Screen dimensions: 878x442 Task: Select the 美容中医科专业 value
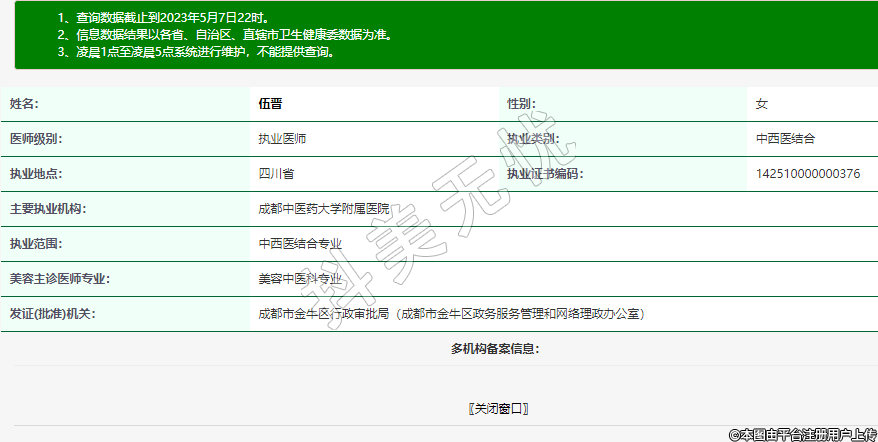tap(300, 279)
